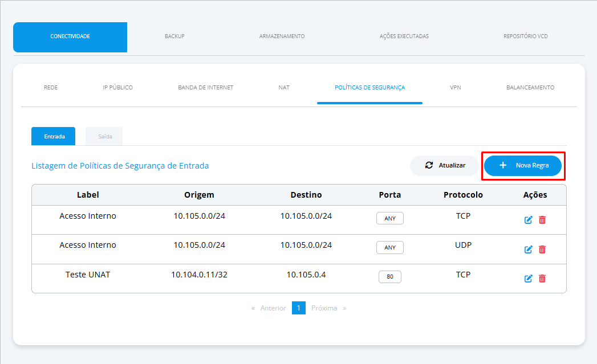597x364 pixels.
Task: Open the Armazenamento tab
Action: 282,36
